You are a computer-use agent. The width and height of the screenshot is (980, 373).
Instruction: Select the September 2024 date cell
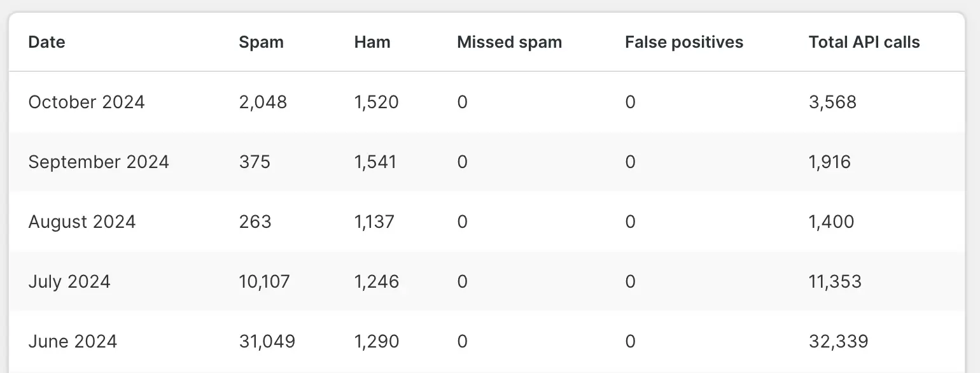point(99,162)
